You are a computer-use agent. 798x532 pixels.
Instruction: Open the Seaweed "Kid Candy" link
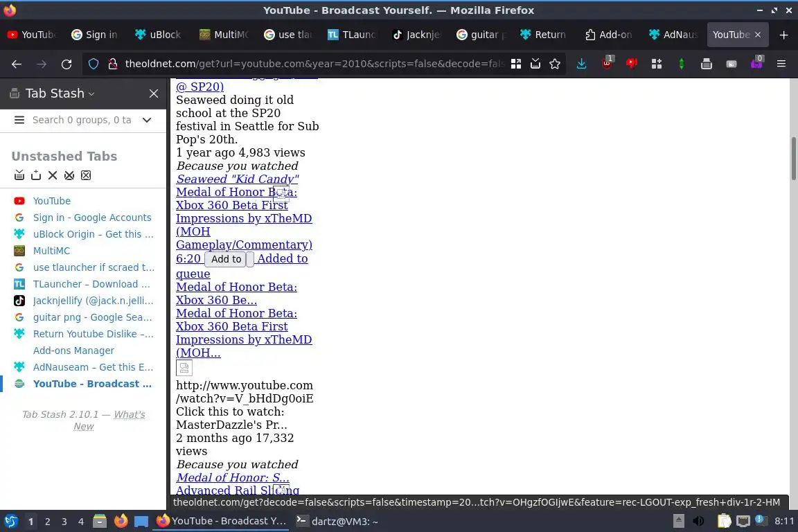tap(237, 179)
